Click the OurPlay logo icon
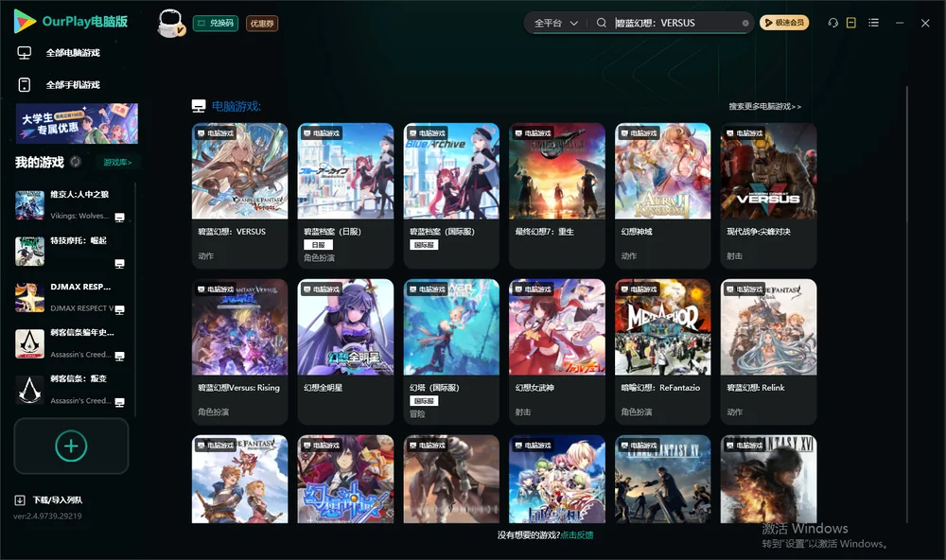This screenshot has width=946, height=560. (x=25, y=21)
